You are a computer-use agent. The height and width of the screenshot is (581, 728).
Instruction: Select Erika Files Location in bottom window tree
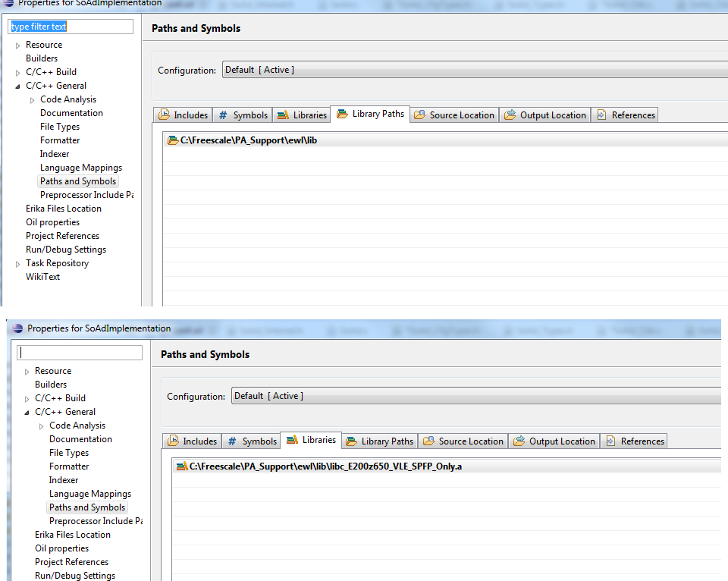73,534
